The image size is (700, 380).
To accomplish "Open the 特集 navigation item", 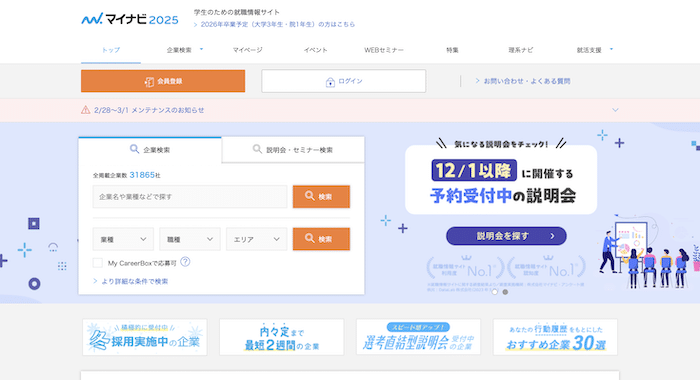I will coord(452,50).
